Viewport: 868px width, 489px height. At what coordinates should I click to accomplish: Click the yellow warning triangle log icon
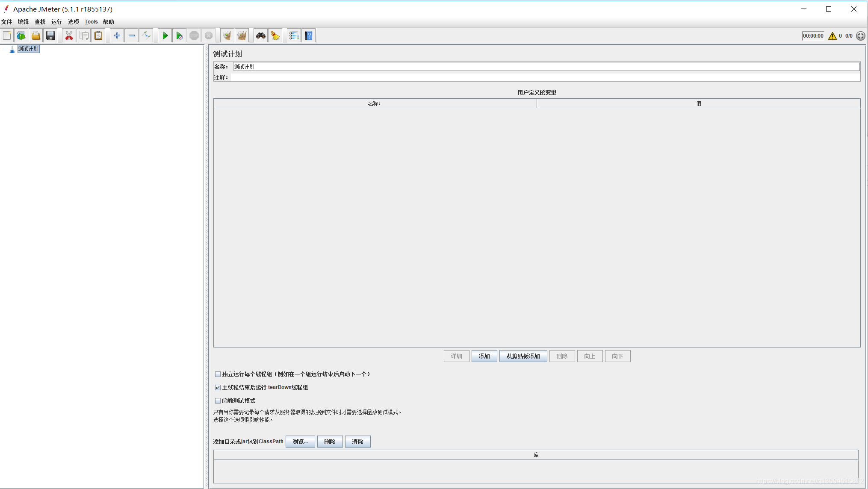[x=832, y=36]
